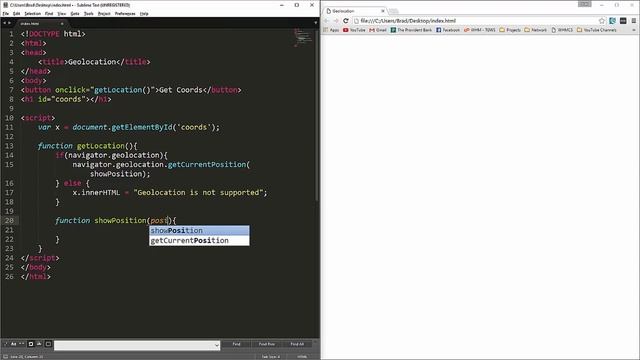Screen dimensions: 640x360
Task: Open the Projects bookmark folder
Action: pos(510,30)
